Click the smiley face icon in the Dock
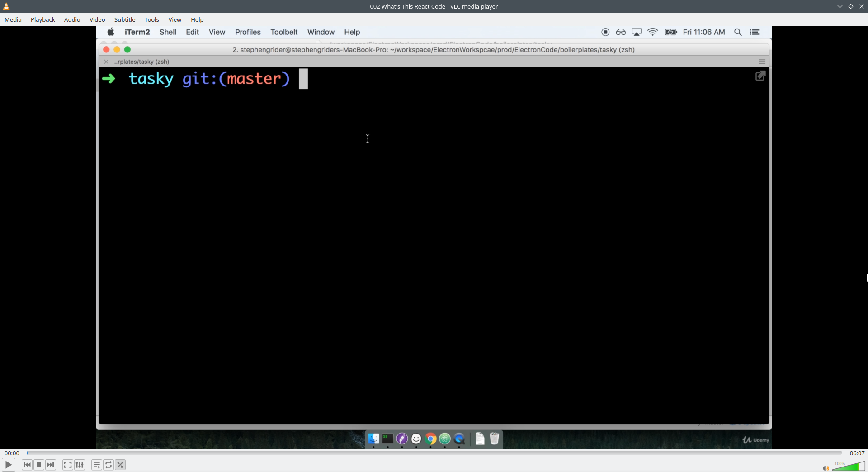Viewport: 868px width, 472px height. coord(416,439)
